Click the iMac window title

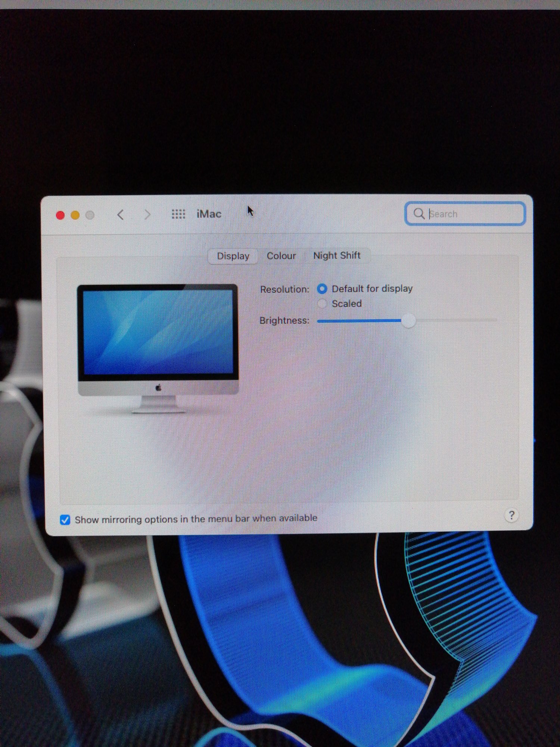point(209,214)
